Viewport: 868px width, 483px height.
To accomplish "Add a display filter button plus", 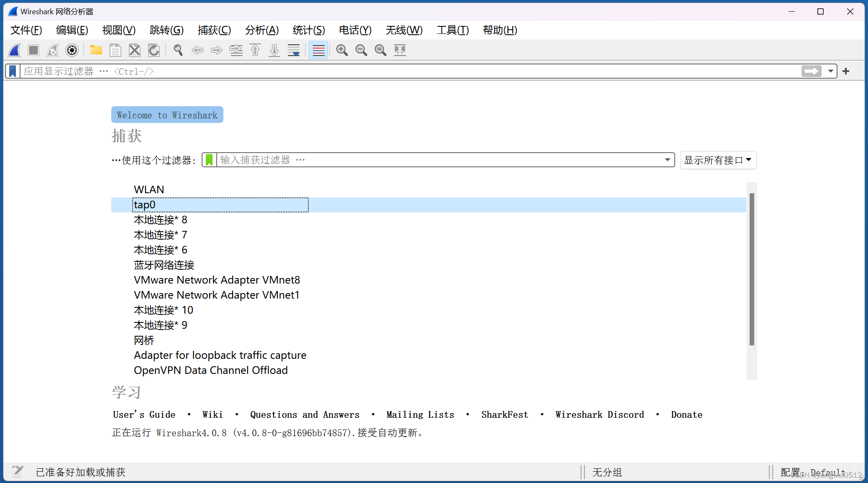I will coord(846,71).
